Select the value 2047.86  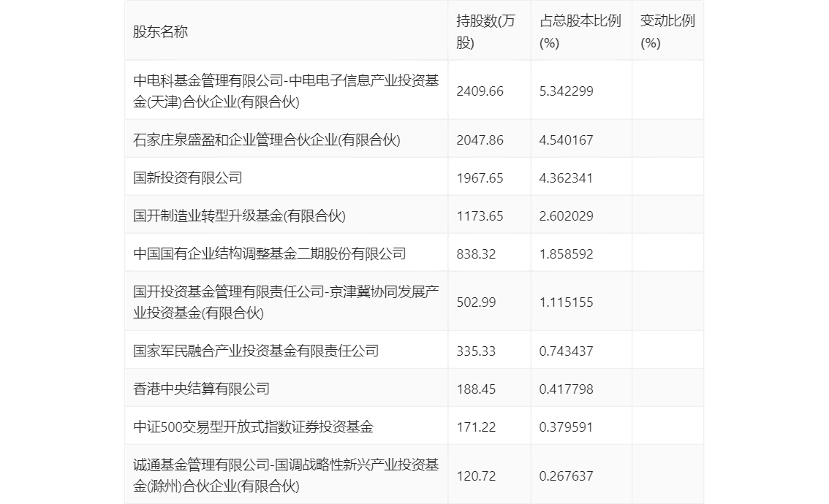point(480,140)
